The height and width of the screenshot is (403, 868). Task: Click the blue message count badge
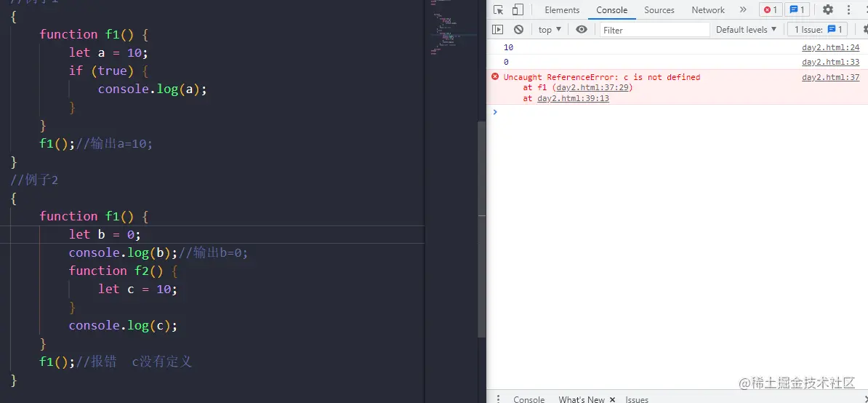[799, 10]
